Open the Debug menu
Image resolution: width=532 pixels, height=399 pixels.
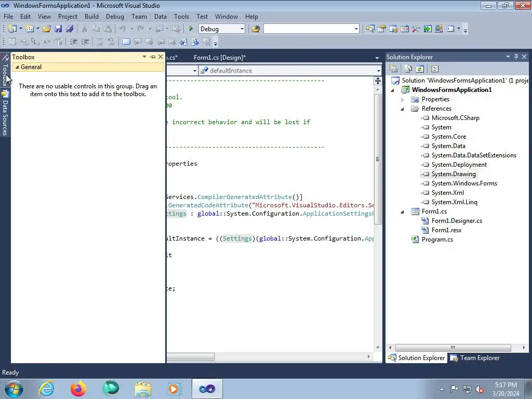(115, 16)
